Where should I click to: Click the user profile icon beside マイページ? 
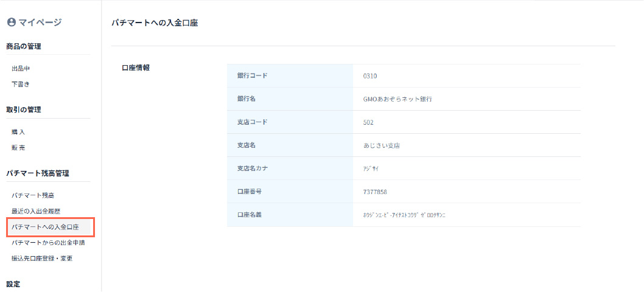click(x=11, y=23)
